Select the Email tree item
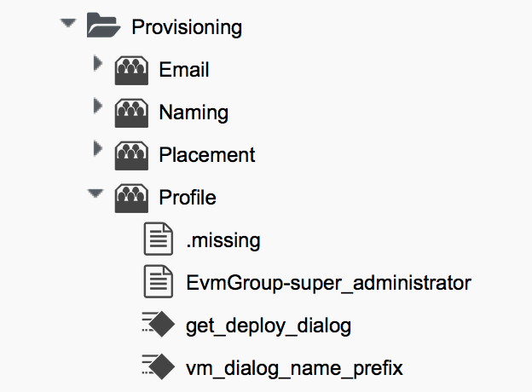The width and height of the screenshot is (532, 392). tap(184, 70)
